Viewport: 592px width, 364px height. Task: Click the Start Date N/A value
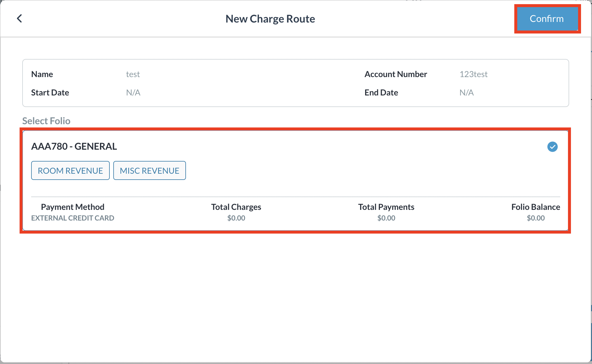point(133,92)
